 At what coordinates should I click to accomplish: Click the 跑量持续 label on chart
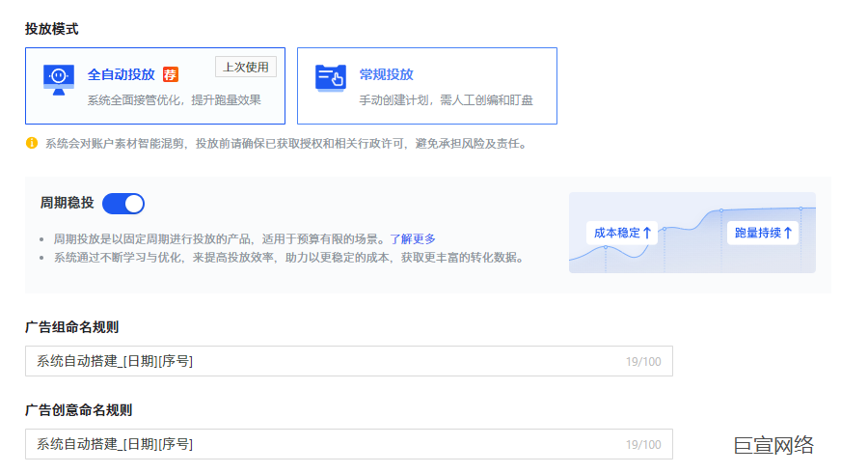click(x=763, y=233)
